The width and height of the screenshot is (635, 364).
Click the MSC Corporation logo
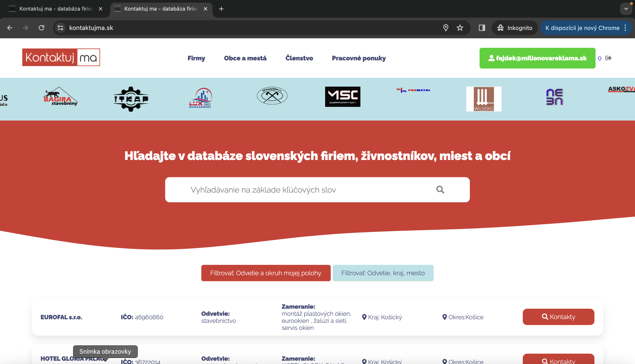coord(342,97)
